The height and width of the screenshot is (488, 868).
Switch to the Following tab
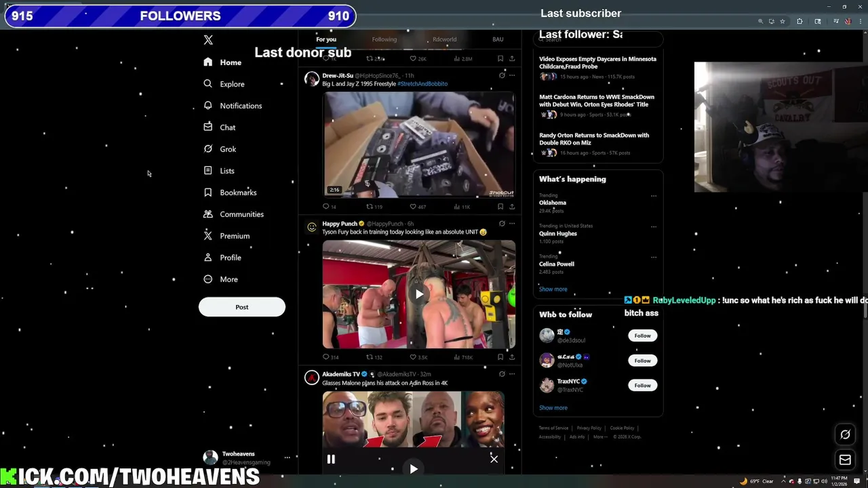coord(384,39)
